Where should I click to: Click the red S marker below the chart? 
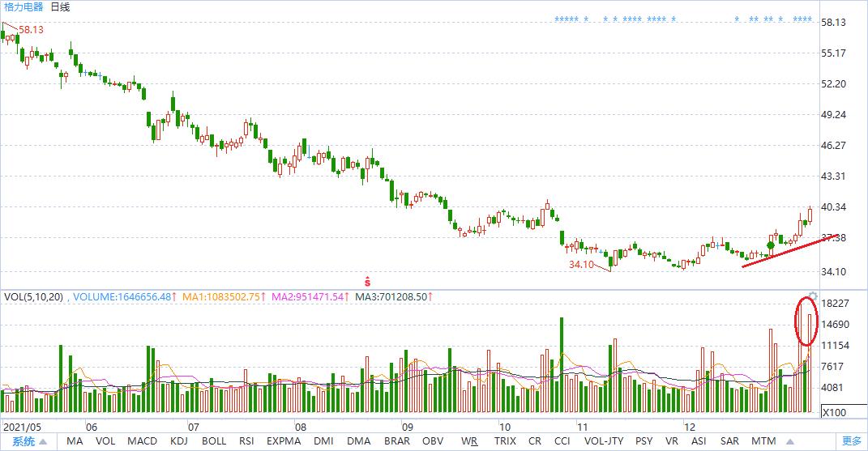367,282
